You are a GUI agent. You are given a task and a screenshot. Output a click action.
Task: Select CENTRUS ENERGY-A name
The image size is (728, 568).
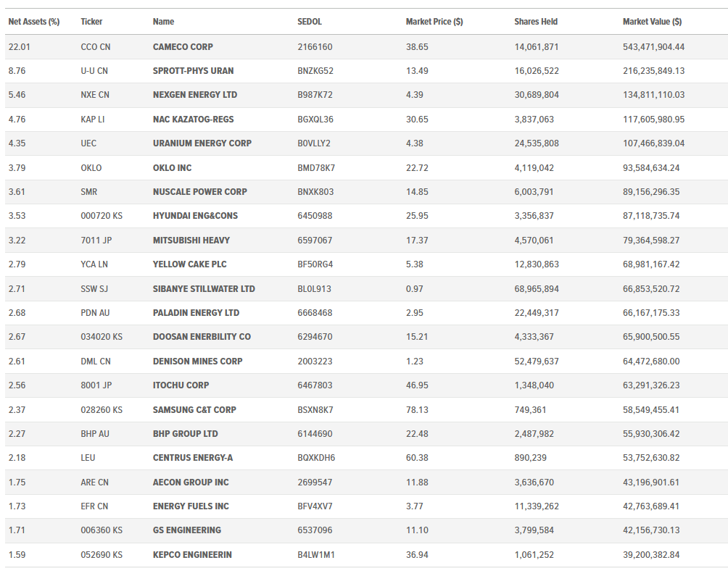pyautogui.click(x=193, y=458)
